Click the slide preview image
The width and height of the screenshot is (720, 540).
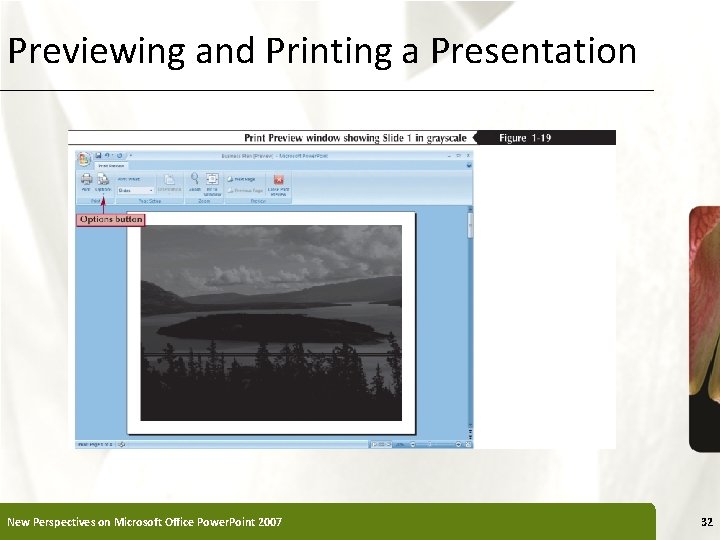[x=271, y=323]
